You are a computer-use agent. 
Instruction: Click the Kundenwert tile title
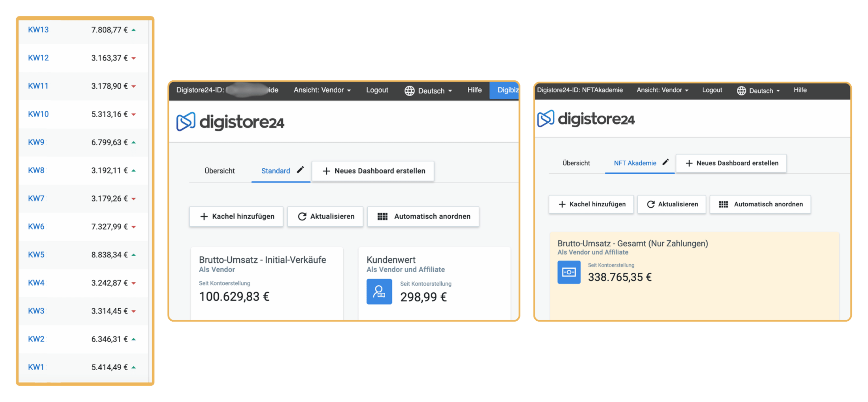click(391, 260)
